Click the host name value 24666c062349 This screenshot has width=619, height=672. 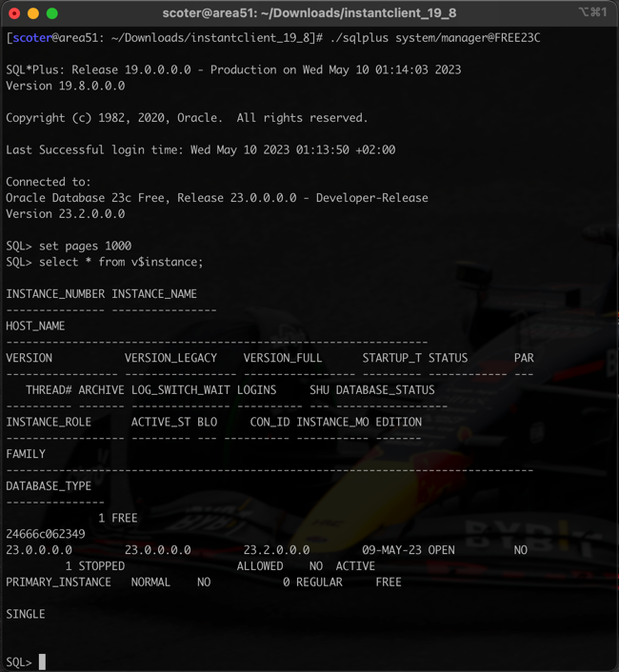pos(46,534)
